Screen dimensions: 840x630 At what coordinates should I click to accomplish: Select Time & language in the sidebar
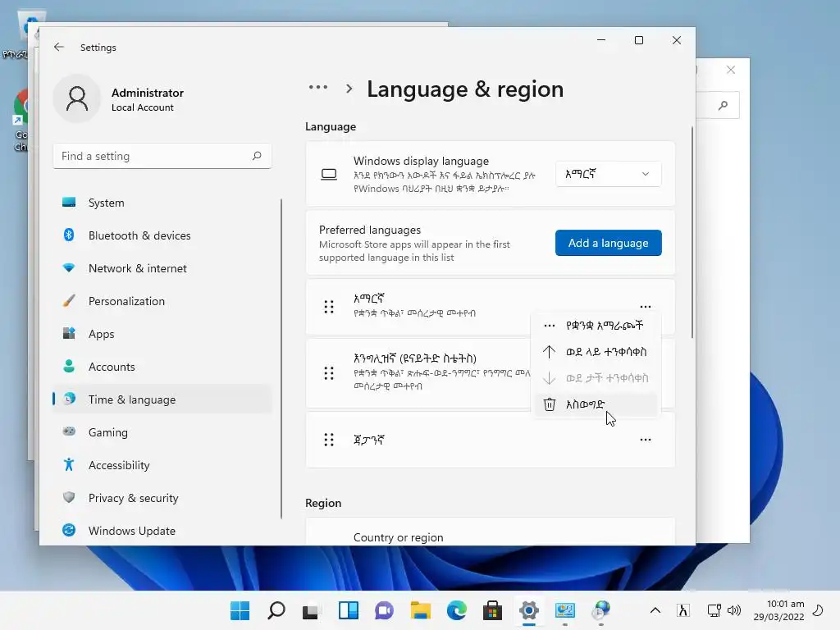tap(162, 399)
